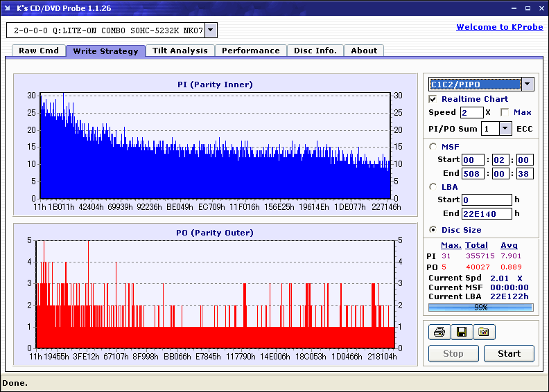549x392 pixels.
Task: Open the LITE-ON drive selection dropdown
Action: click(x=211, y=30)
